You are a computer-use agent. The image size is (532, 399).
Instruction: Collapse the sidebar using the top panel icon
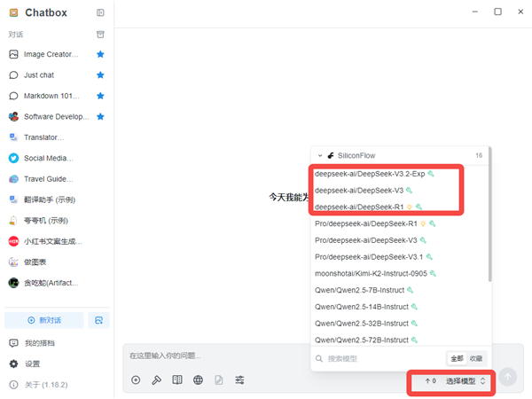pos(100,12)
